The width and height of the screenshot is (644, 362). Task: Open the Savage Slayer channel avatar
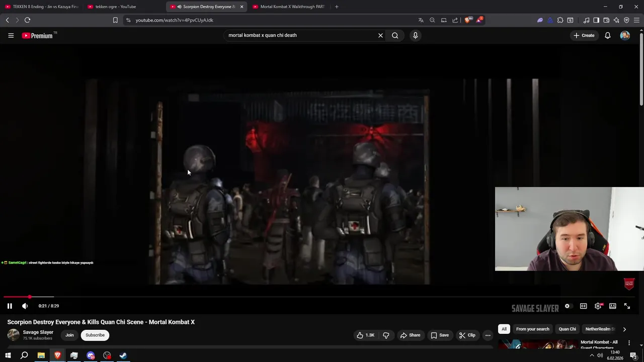click(13, 335)
